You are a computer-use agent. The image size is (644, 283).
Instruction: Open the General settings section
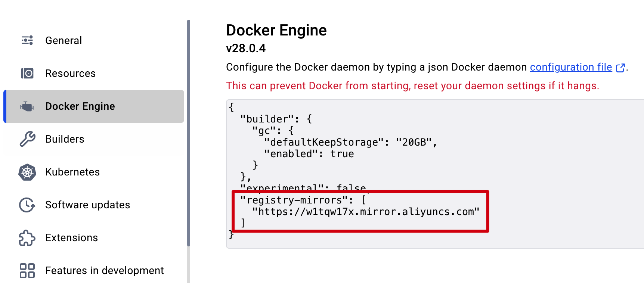[x=64, y=40]
